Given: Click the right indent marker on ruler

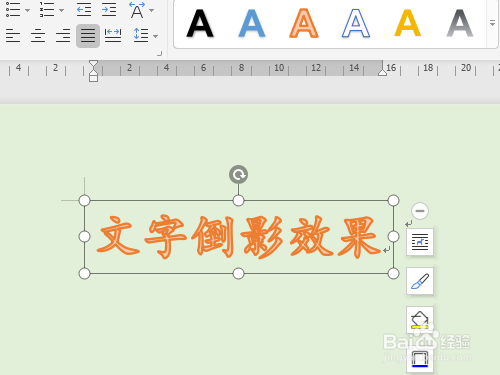Looking at the screenshot, I should [383, 73].
